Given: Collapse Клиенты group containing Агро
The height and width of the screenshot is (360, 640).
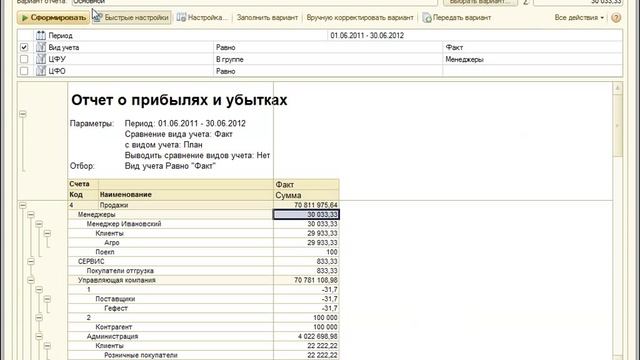Looking at the screenshot, I should pyautogui.click(x=47, y=233).
